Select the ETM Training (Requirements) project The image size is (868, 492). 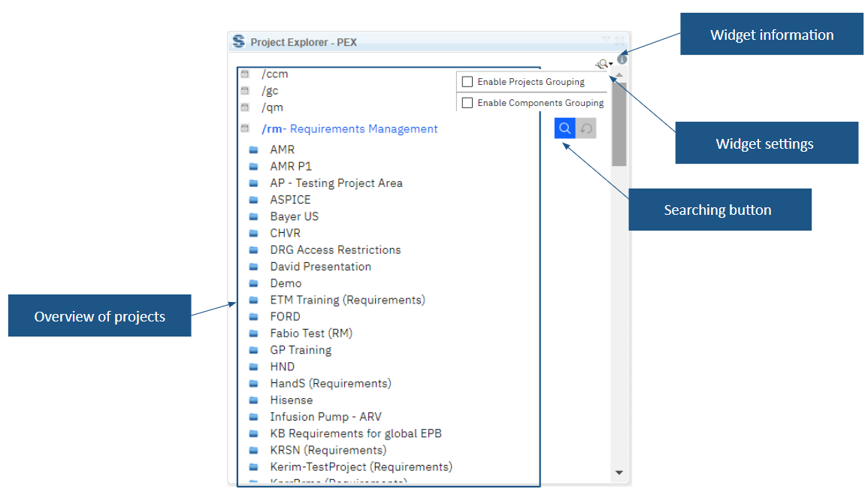pos(347,300)
